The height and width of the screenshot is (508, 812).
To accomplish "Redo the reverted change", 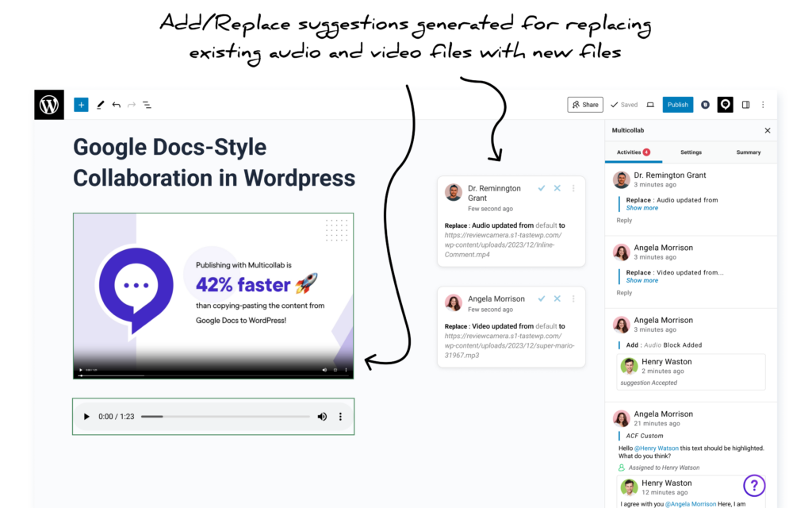I will click(x=132, y=105).
